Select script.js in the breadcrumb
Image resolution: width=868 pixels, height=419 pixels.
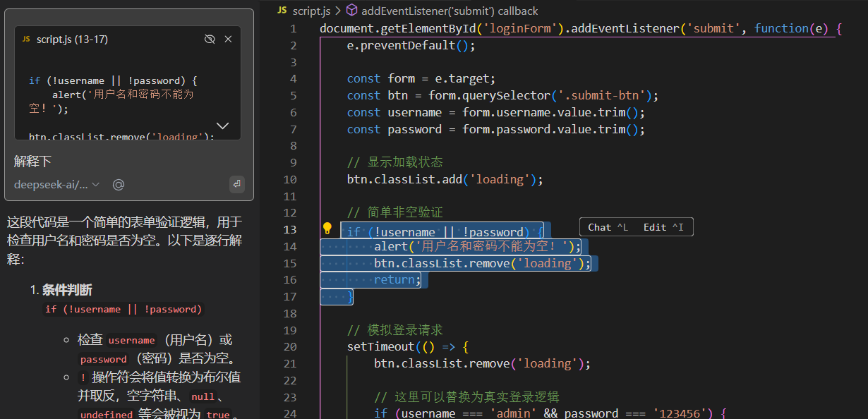coord(311,11)
